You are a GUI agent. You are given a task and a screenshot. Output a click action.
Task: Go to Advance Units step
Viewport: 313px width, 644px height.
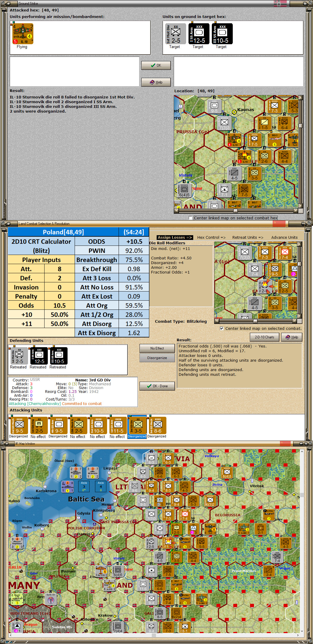(x=284, y=238)
